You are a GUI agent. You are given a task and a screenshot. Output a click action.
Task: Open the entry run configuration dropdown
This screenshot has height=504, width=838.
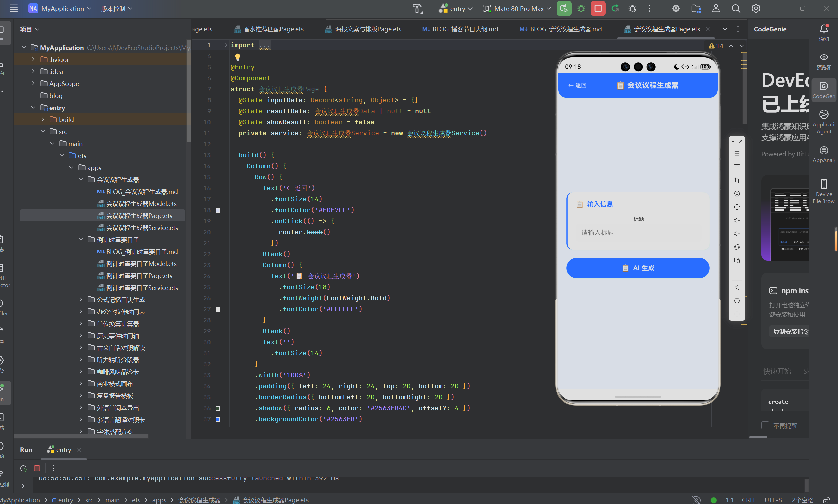455,8
